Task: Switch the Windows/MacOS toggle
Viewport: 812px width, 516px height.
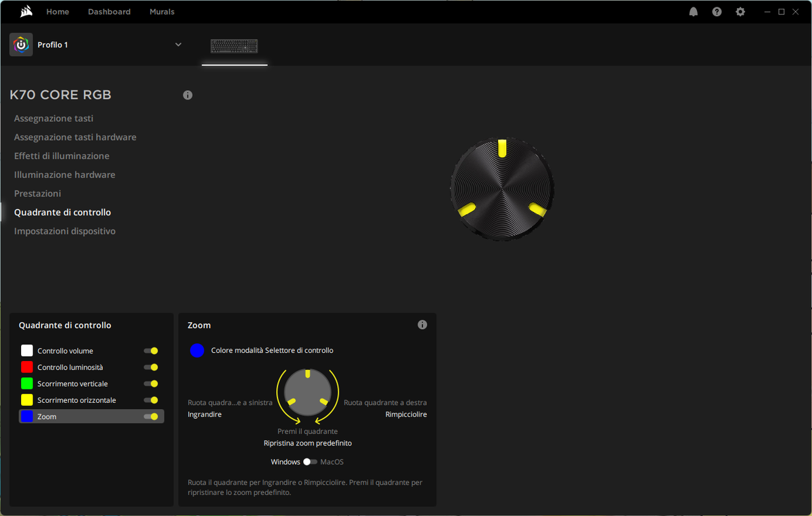Action: coord(310,462)
